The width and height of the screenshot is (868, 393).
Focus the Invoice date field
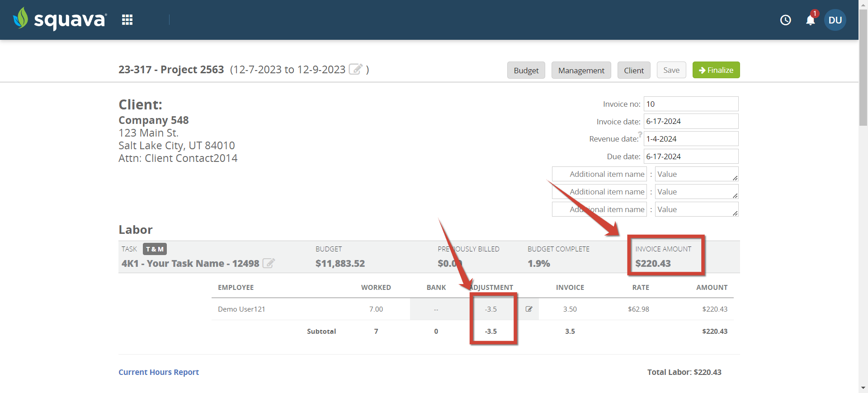click(x=691, y=121)
